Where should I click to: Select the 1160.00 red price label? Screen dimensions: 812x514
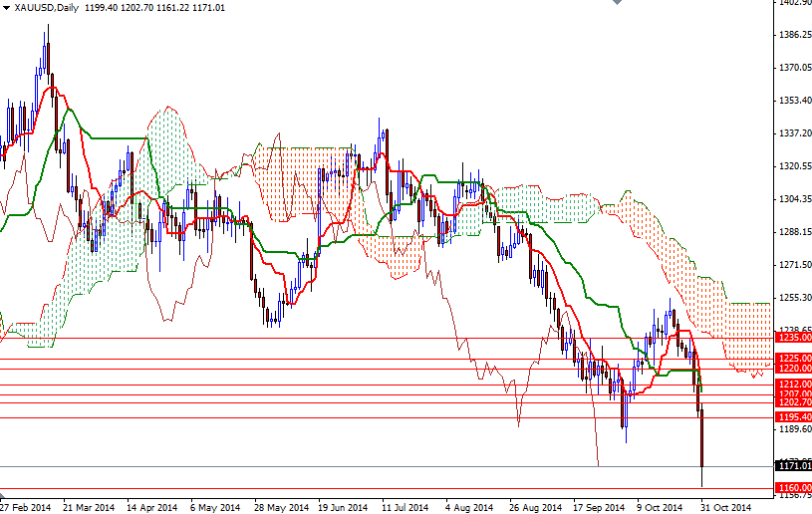tap(793, 488)
